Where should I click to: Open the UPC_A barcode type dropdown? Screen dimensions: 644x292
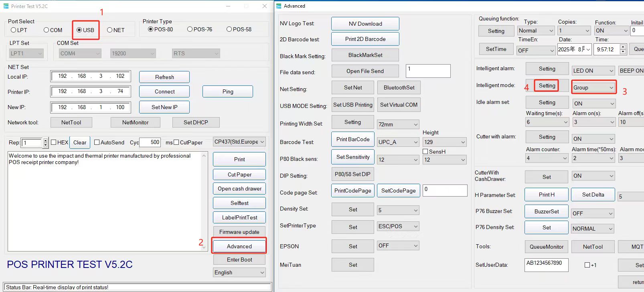coord(398,142)
